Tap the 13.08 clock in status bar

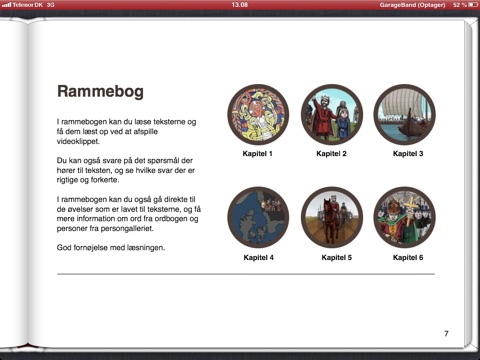tap(240, 5)
